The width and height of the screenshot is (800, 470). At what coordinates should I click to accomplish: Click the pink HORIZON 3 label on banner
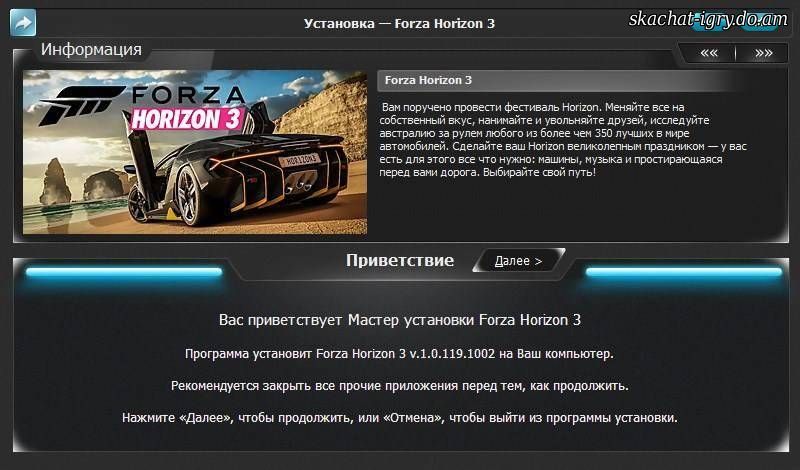click(187, 119)
